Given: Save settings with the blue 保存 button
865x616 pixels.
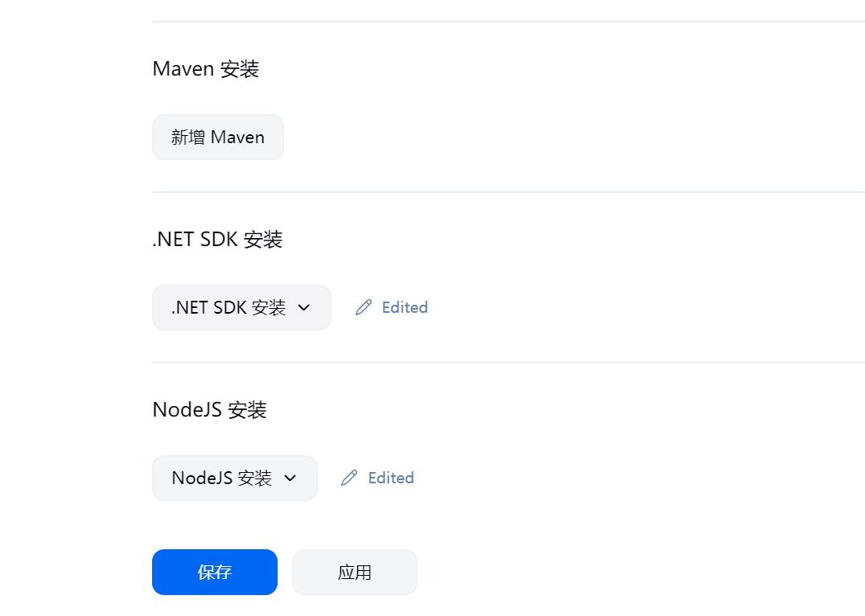Looking at the screenshot, I should coord(215,572).
